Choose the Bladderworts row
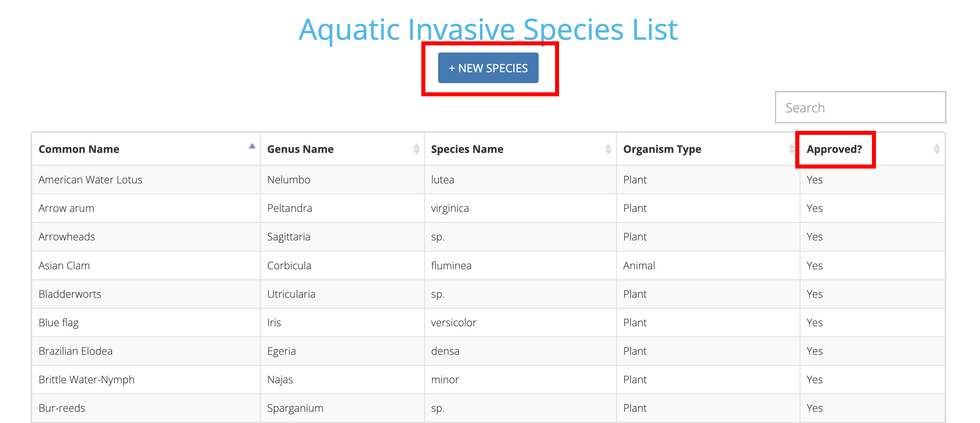 pyautogui.click(x=70, y=294)
